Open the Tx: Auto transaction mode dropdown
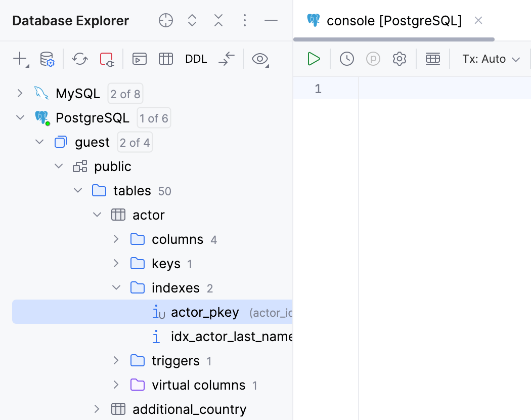 [x=490, y=59]
